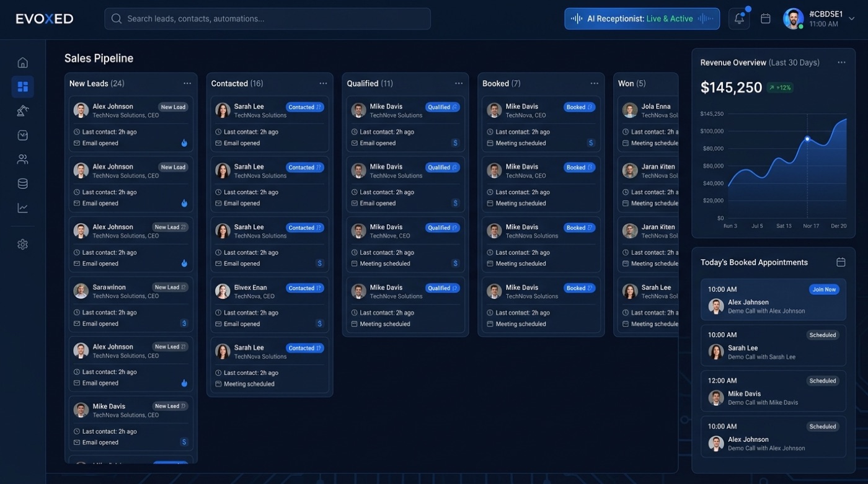Click Scheduled badge on 12:00 AM appointment
The height and width of the screenshot is (484, 868).
(x=823, y=381)
